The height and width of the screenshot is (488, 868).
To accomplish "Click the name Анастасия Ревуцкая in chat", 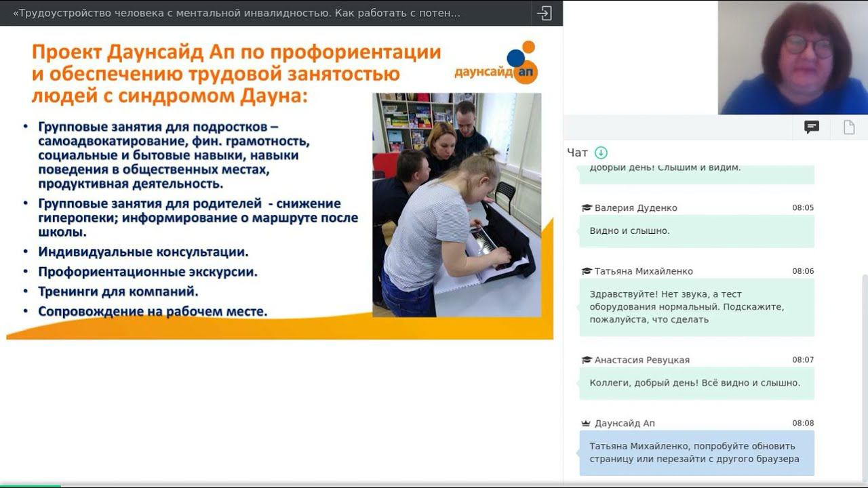I will coord(642,360).
